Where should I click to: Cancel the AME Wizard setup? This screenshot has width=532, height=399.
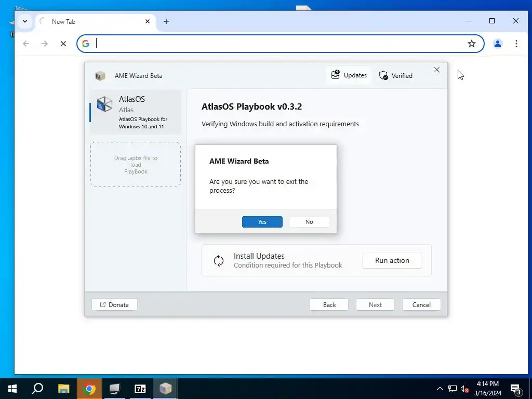(421, 304)
